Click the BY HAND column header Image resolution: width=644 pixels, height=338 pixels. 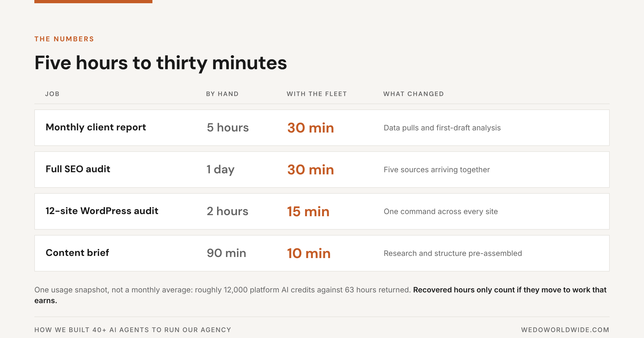[x=222, y=94]
